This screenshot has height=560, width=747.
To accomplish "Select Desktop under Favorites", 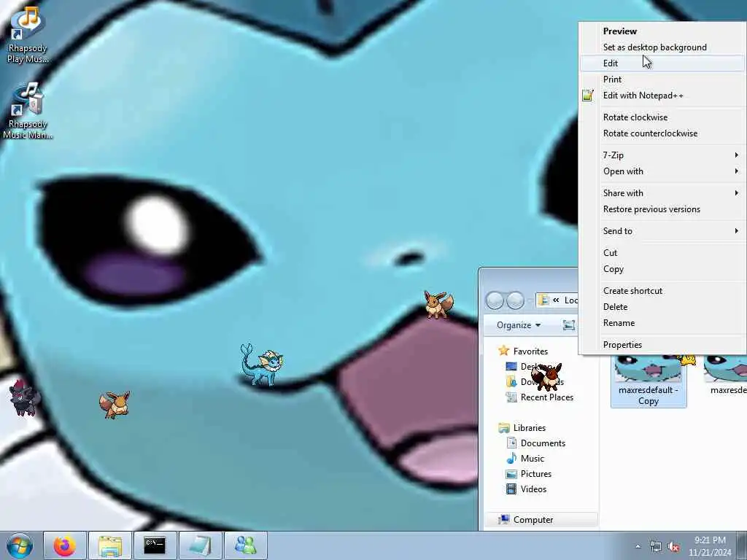I will pos(530,367).
